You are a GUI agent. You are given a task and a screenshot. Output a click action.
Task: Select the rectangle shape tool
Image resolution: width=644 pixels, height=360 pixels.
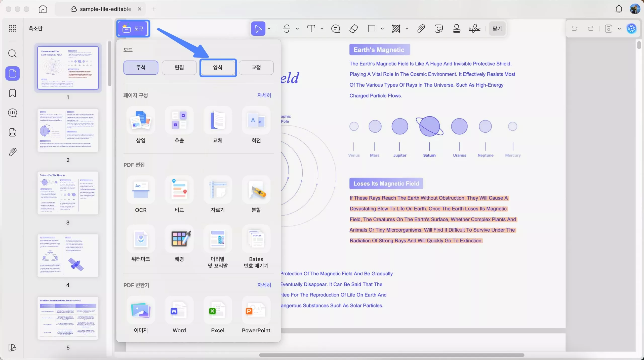[x=372, y=29]
